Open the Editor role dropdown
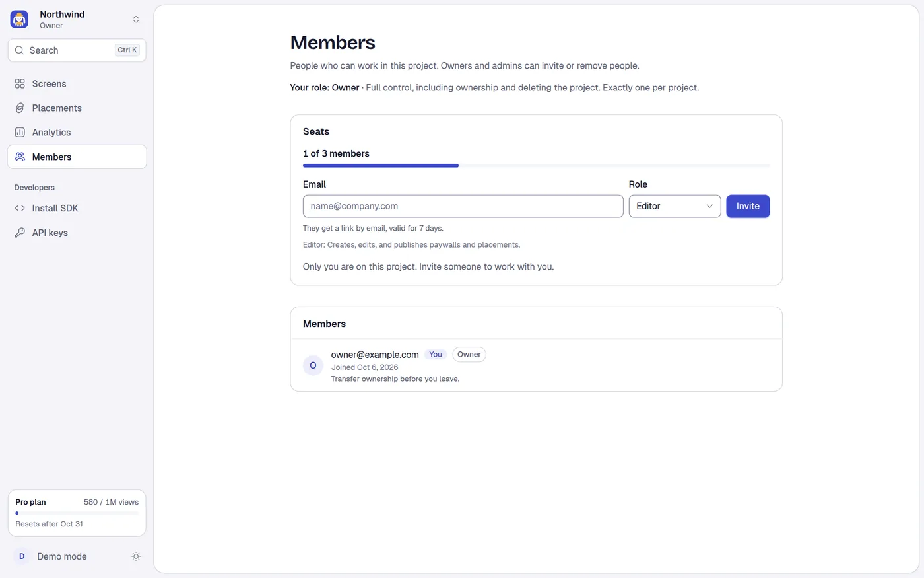 tap(675, 206)
